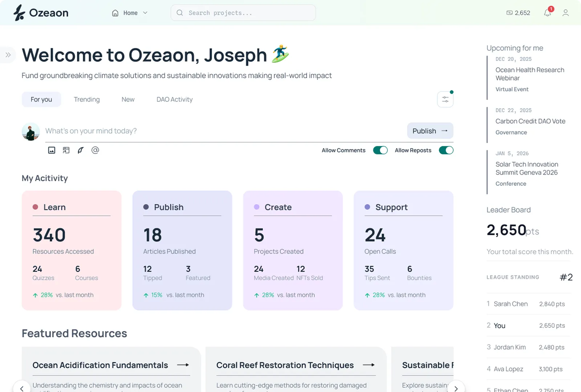Image resolution: width=581 pixels, height=392 pixels.
Task: Attach an image to the post
Action: pos(52,150)
